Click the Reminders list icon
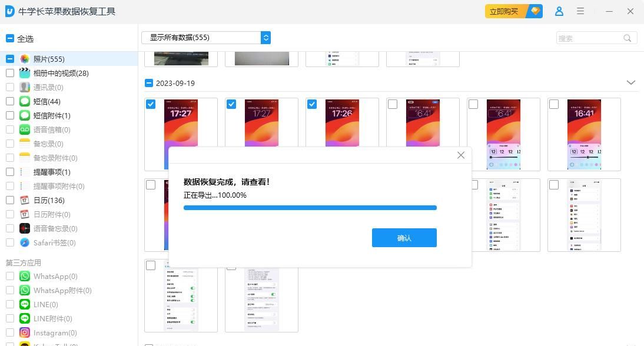Viewport: 644px width, 346px height. click(25, 172)
